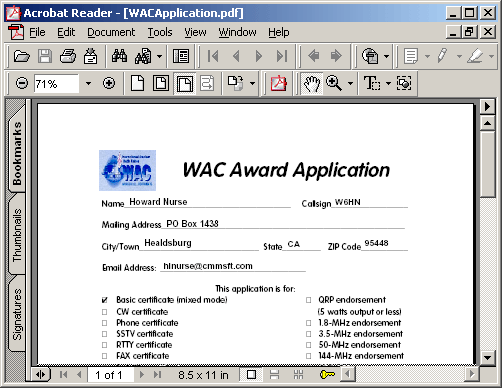Screen dimensions: 502x388
Task: Go to last page via toolbar
Action: [282, 56]
